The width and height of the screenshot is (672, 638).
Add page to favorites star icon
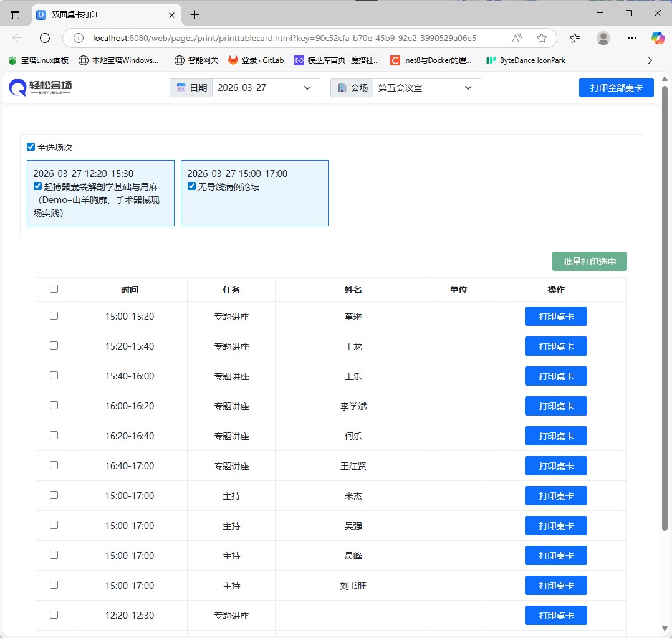(x=542, y=38)
